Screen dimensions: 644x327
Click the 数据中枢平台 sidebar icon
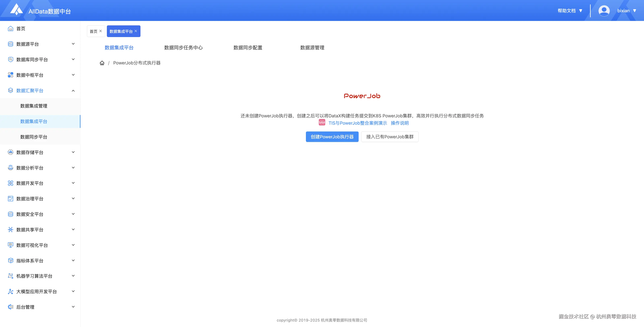[x=10, y=75]
